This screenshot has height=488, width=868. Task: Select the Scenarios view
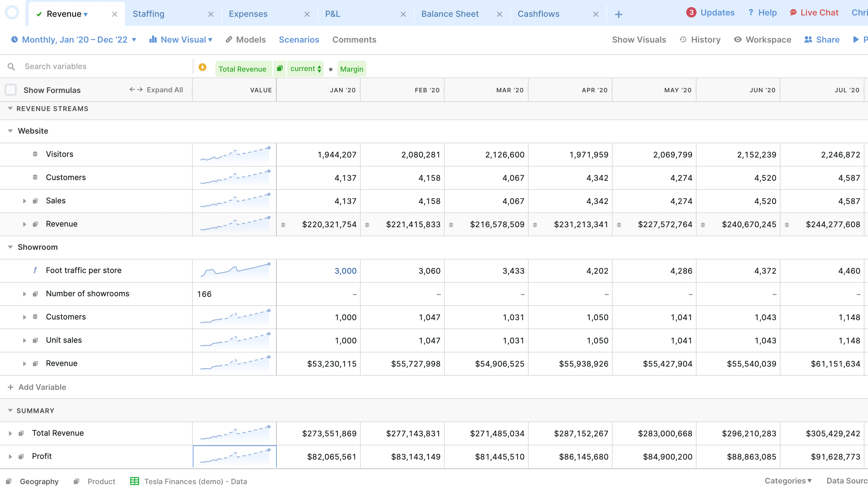[x=299, y=39]
